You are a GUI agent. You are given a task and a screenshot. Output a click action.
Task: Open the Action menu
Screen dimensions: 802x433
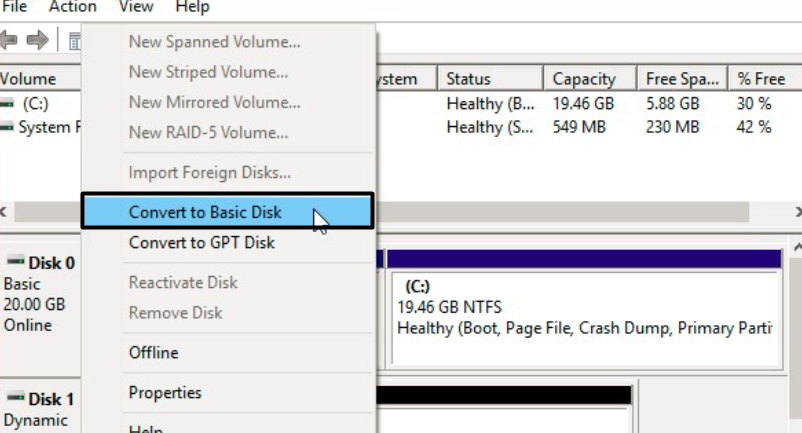coord(73,7)
